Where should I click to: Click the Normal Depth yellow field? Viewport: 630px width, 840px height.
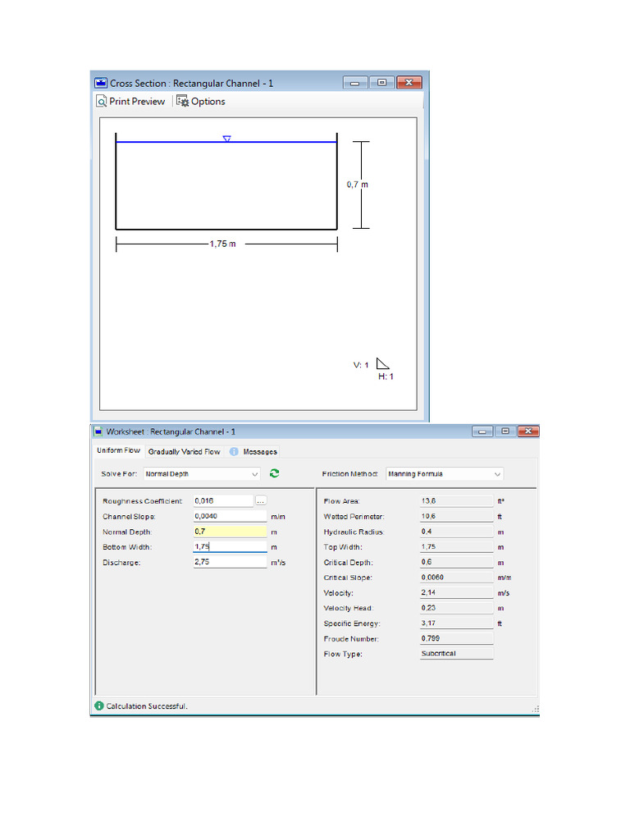tap(230, 532)
